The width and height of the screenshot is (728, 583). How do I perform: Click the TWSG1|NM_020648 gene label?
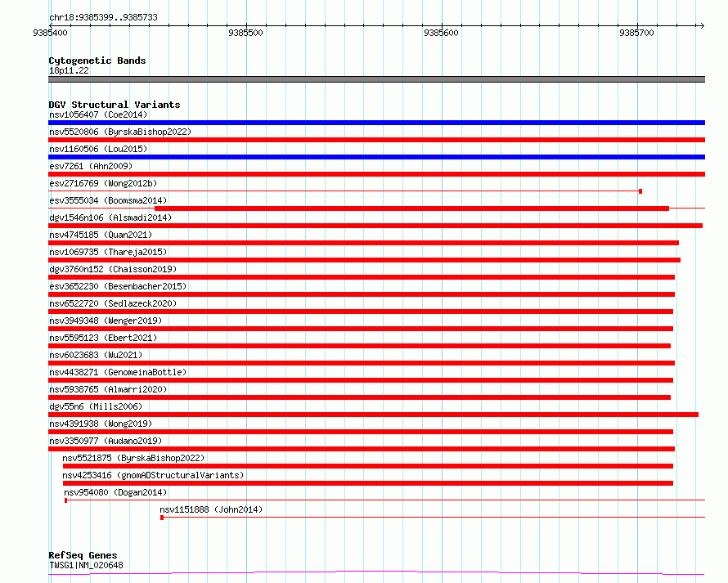point(86,565)
